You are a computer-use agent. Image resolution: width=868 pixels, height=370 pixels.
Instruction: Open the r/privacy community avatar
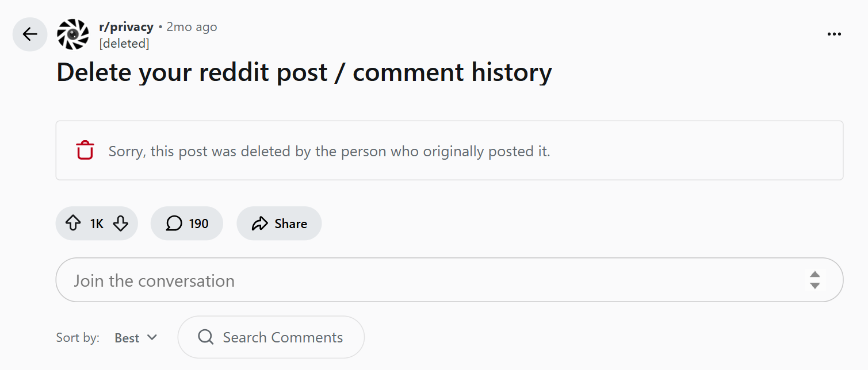[x=72, y=34]
